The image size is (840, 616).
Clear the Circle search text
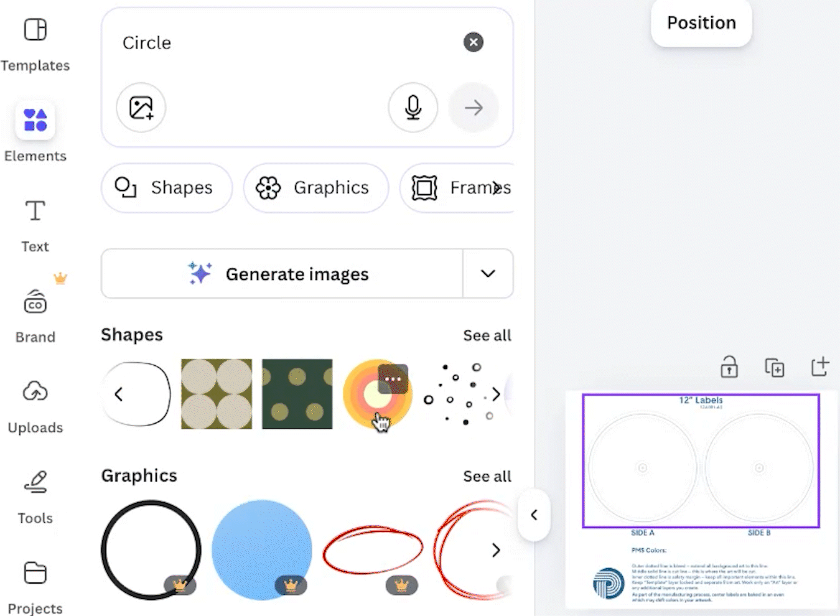point(474,42)
